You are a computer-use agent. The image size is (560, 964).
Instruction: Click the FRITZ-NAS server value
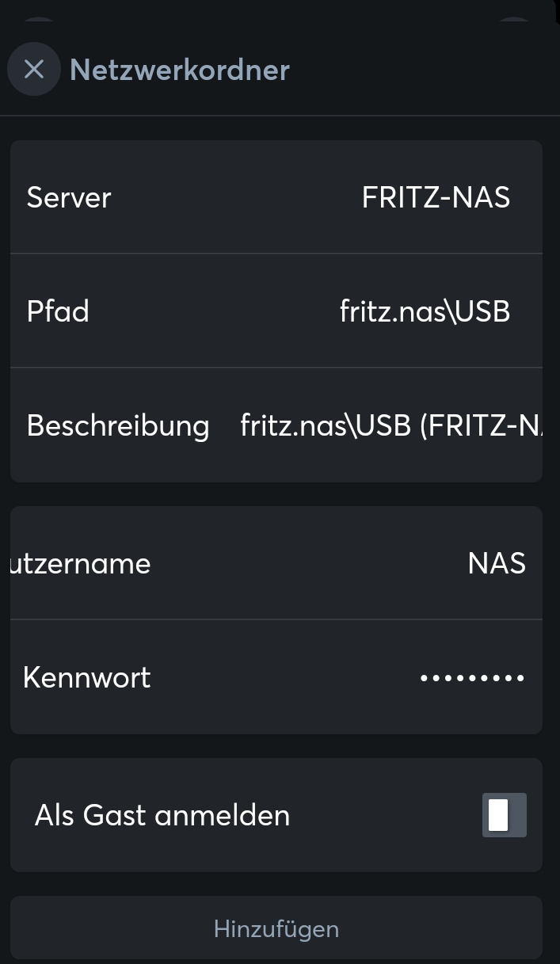(x=436, y=197)
